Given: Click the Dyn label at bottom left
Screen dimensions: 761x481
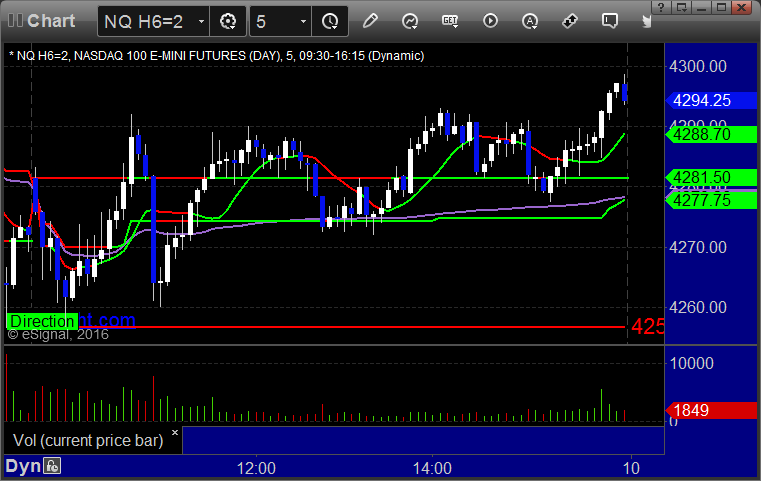Looking at the screenshot, I should (x=23, y=466).
